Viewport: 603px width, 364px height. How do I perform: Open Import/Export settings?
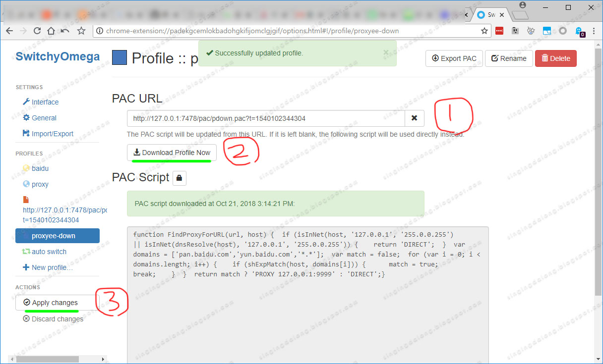(x=48, y=134)
